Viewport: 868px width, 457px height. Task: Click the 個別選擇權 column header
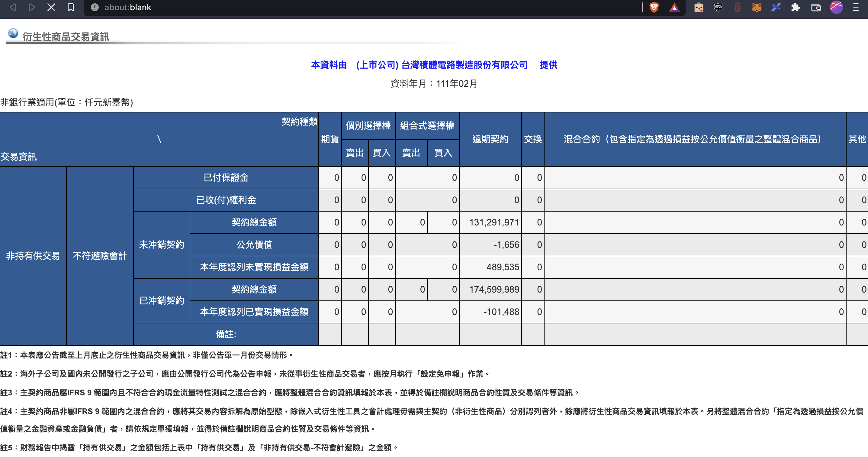[368, 126]
